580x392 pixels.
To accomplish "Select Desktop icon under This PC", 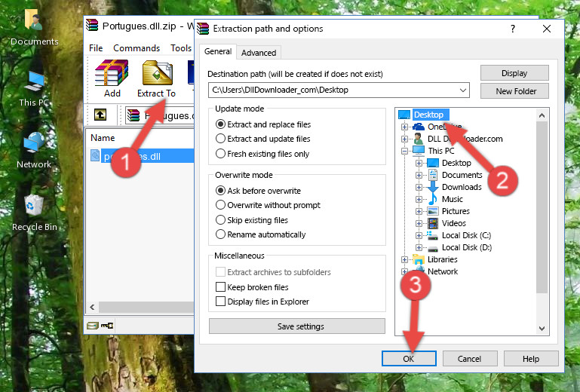I will pos(433,163).
